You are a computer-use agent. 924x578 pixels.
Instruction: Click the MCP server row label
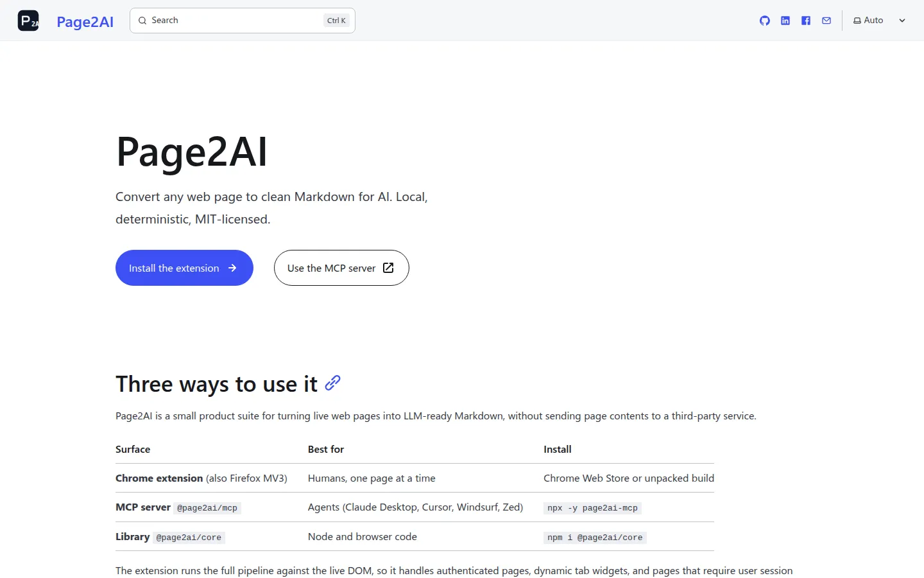click(143, 507)
